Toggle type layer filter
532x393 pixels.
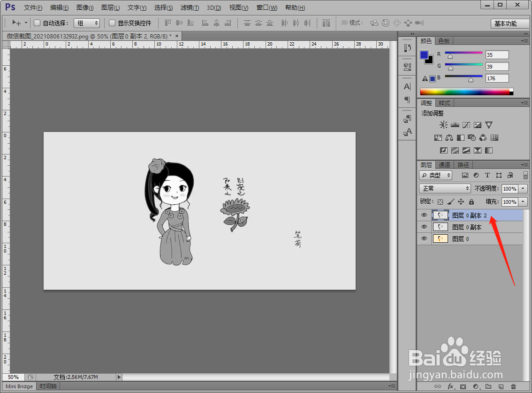[x=487, y=175]
